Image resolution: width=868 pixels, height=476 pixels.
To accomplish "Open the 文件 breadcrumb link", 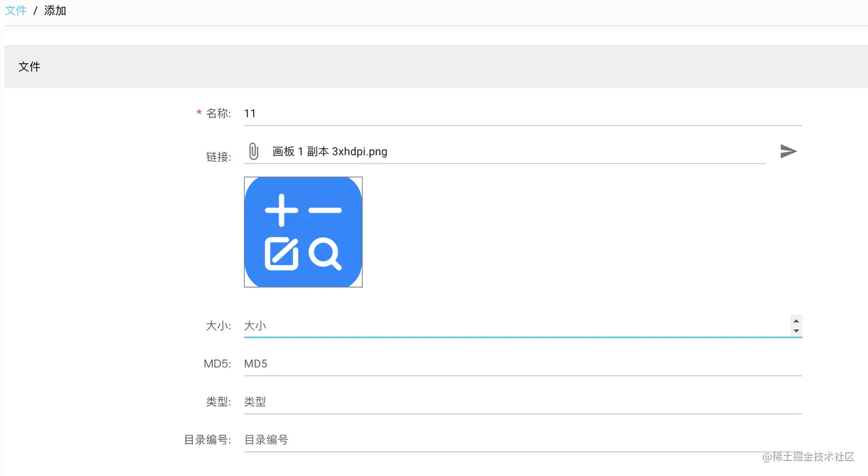I will point(15,10).
